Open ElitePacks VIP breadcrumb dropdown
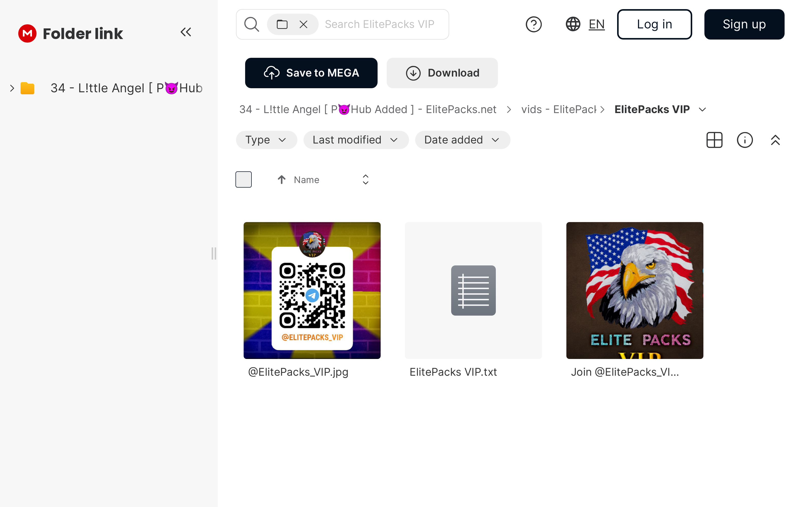Screen dimensions: 812x507 [x=702, y=109]
